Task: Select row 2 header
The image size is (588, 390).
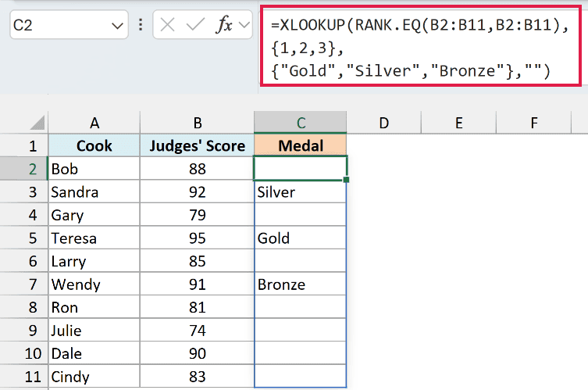Action: pos(24,169)
